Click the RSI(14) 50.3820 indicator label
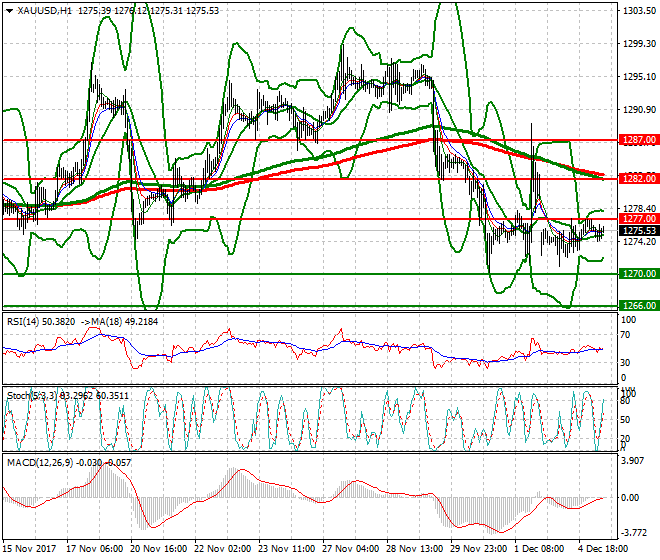This screenshot has height=560, width=660. pyautogui.click(x=41, y=322)
